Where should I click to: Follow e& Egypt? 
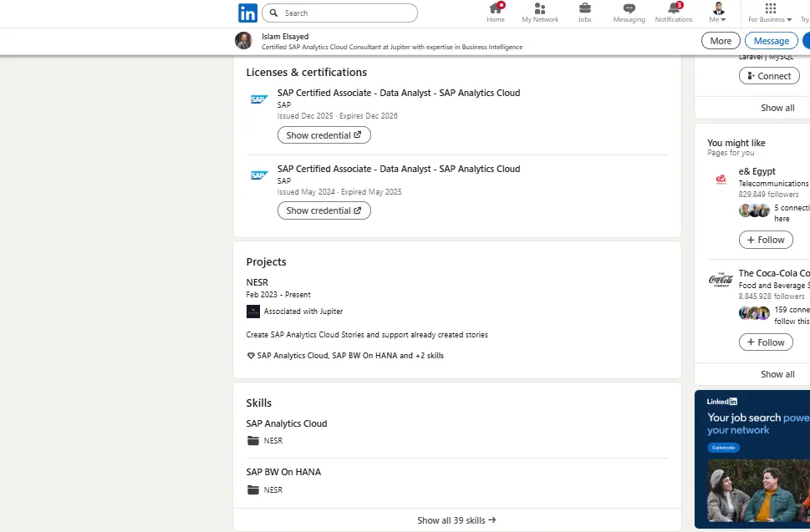point(766,240)
